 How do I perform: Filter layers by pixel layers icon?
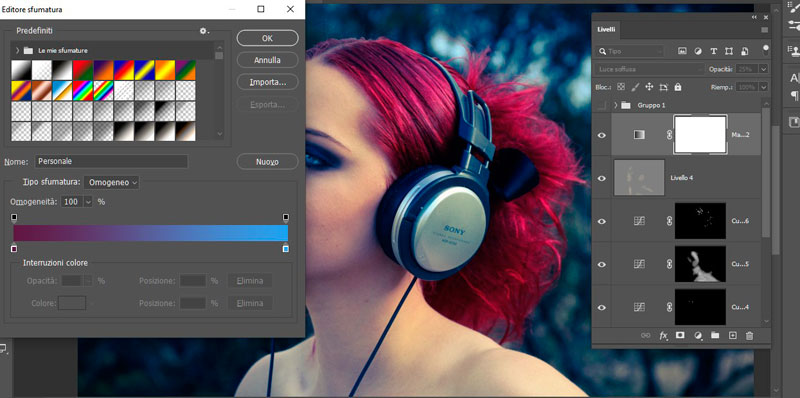(682, 51)
